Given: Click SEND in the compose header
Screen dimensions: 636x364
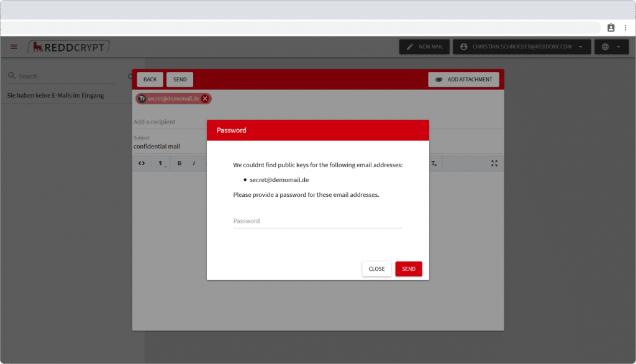Looking at the screenshot, I should point(179,80).
